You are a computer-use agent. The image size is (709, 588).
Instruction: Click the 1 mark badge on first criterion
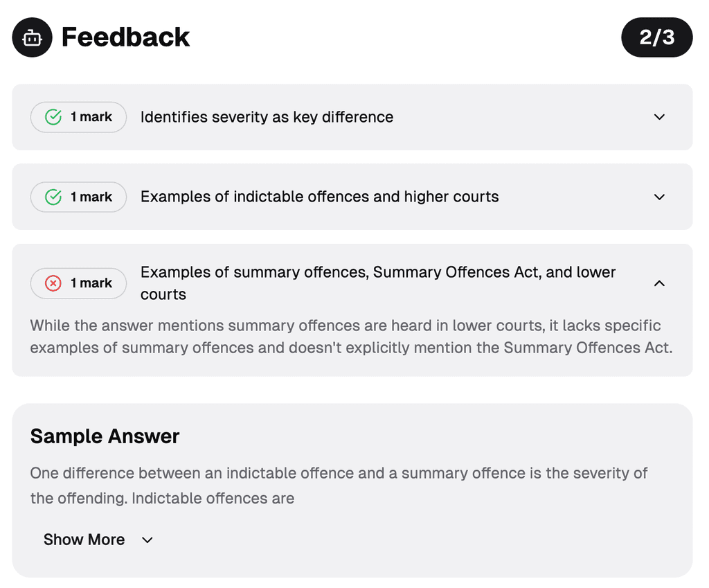click(78, 117)
